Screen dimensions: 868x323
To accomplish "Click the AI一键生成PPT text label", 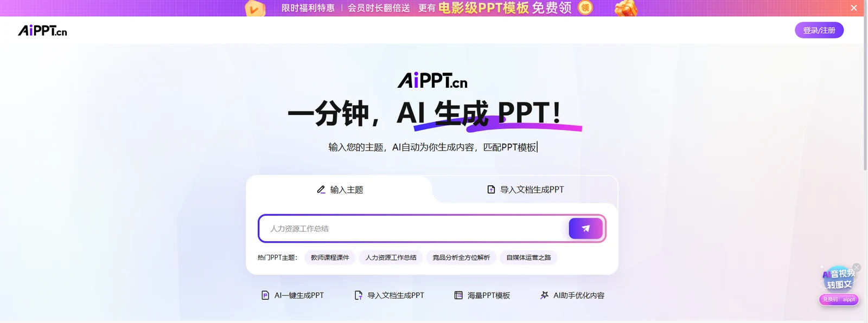I will click(299, 295).
